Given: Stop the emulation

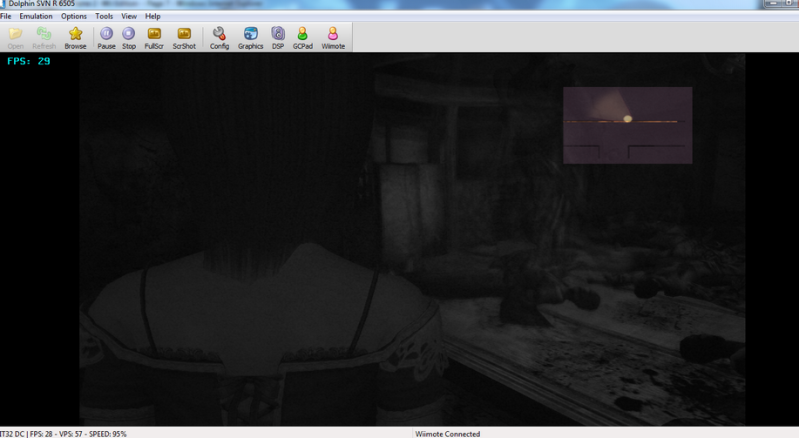Looking at the screenshot, I should pos(129,37).
